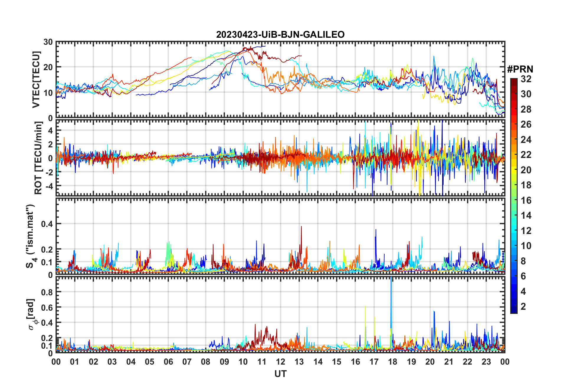Select colorbar tick label 30

[x=526, y=94]
